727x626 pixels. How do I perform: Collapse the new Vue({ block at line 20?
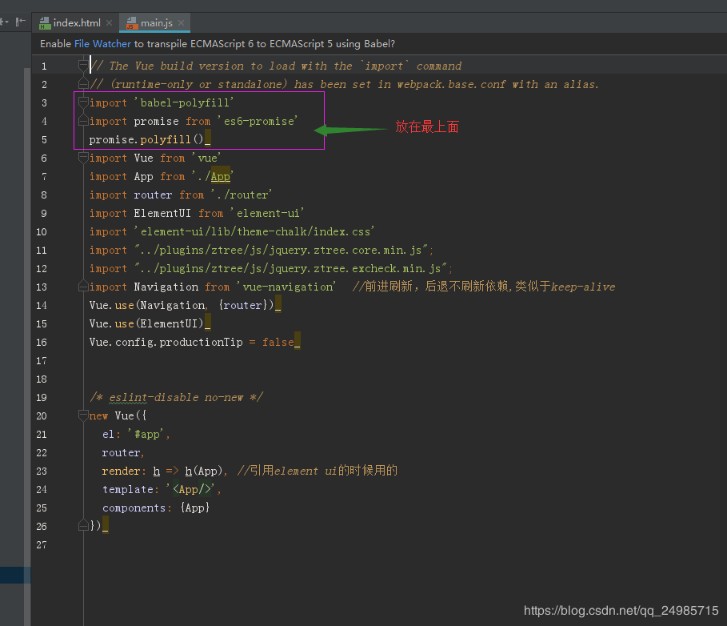(83, 416)
